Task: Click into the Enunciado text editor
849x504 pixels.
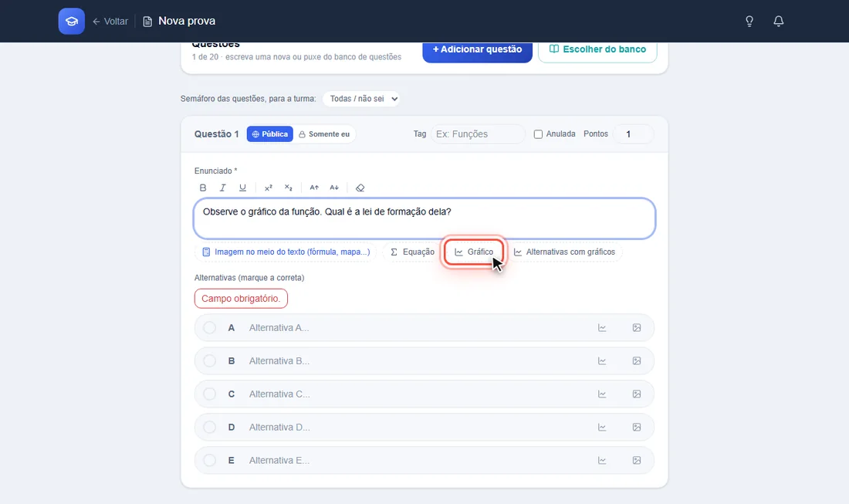Action: [424, 218]
